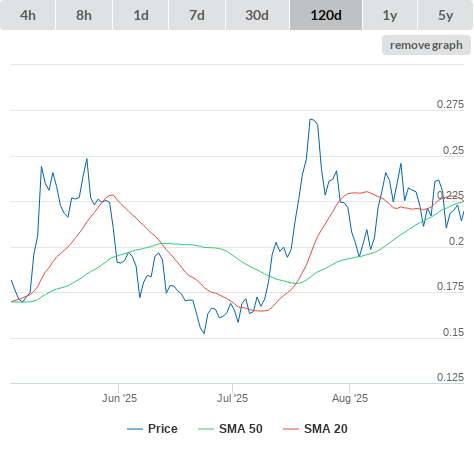Toggle SMA 50 legend entry

point(241,429)
